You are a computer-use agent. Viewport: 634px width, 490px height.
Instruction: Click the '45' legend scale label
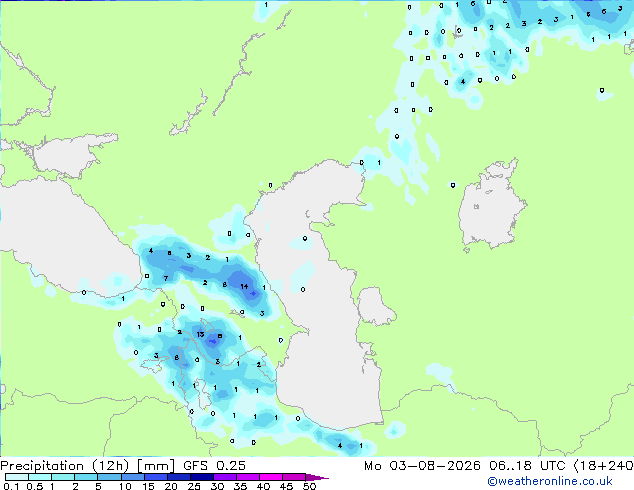click(x=286, y=486)
